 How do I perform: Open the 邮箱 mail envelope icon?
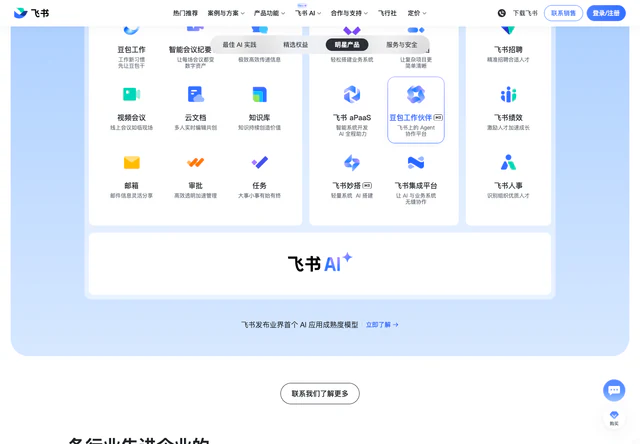131,162
